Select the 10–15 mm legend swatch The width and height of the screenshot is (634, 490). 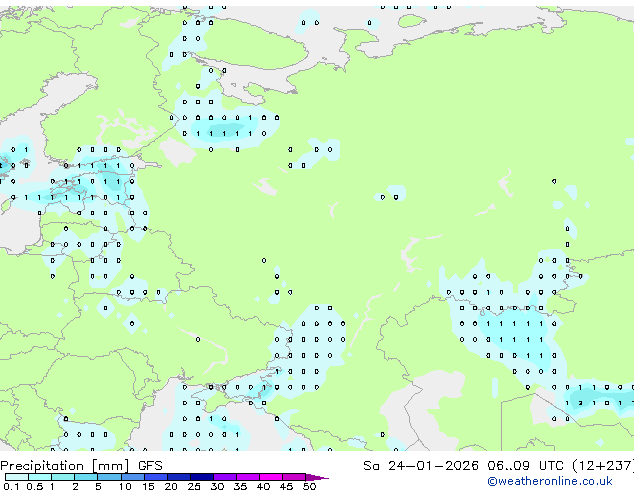click(x=133, y=477)
